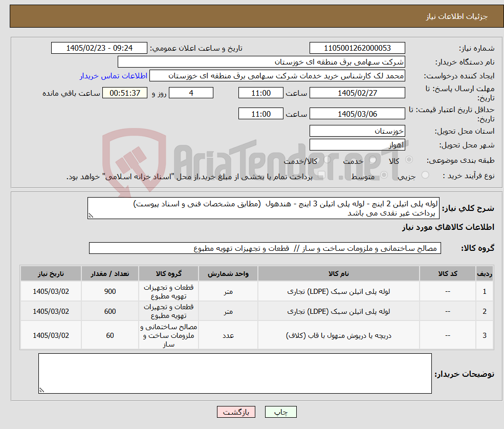Click the تاریخ نیاز column header
The width and height of the screenshot is (504, 429).
[51, 274]
